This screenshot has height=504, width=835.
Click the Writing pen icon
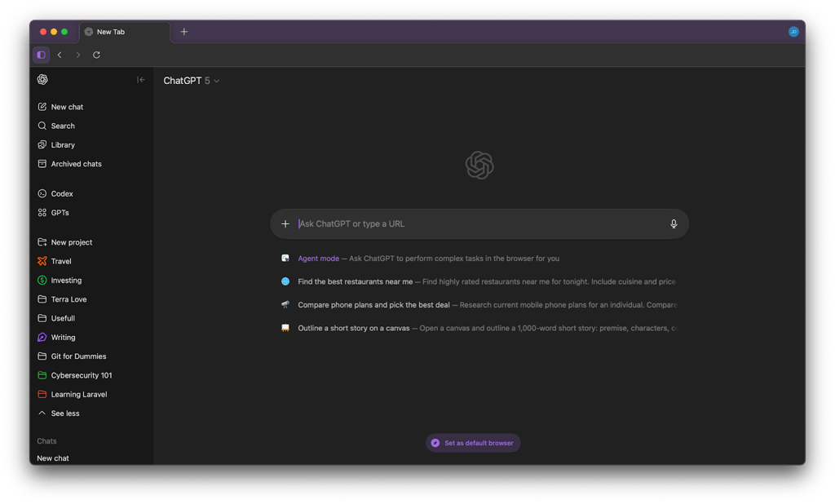tap(42, 338)
